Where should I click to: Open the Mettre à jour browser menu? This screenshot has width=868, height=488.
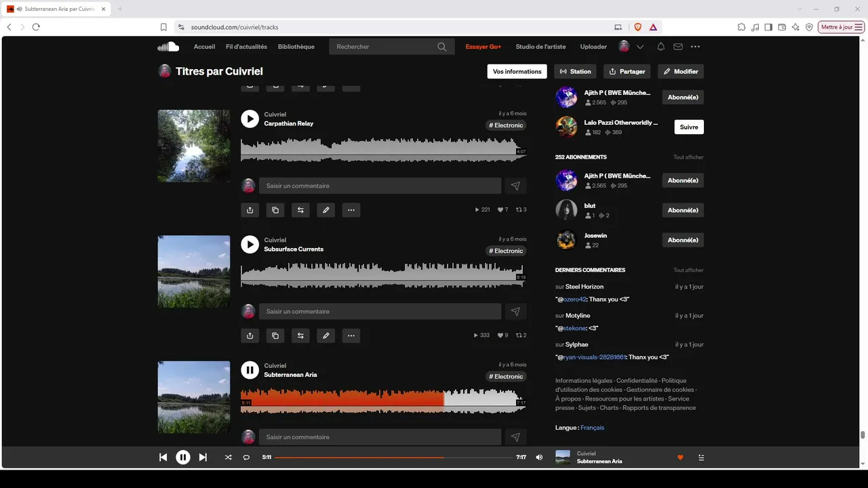pyautogui.click(x=842, y=27)
